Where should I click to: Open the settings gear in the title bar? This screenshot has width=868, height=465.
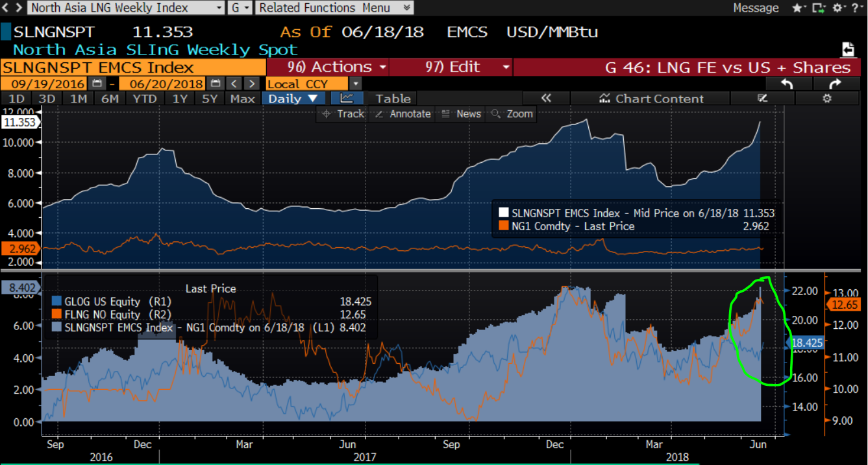[x=839, y=8]
